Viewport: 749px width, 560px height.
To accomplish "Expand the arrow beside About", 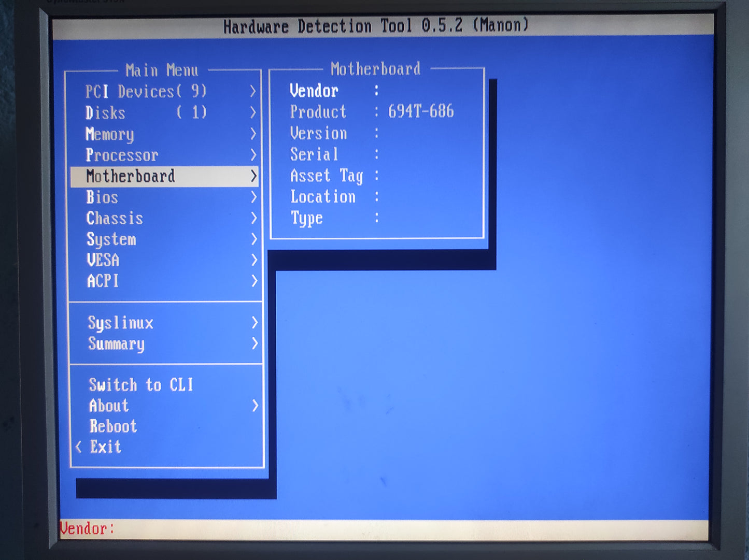I will [255, 406].
